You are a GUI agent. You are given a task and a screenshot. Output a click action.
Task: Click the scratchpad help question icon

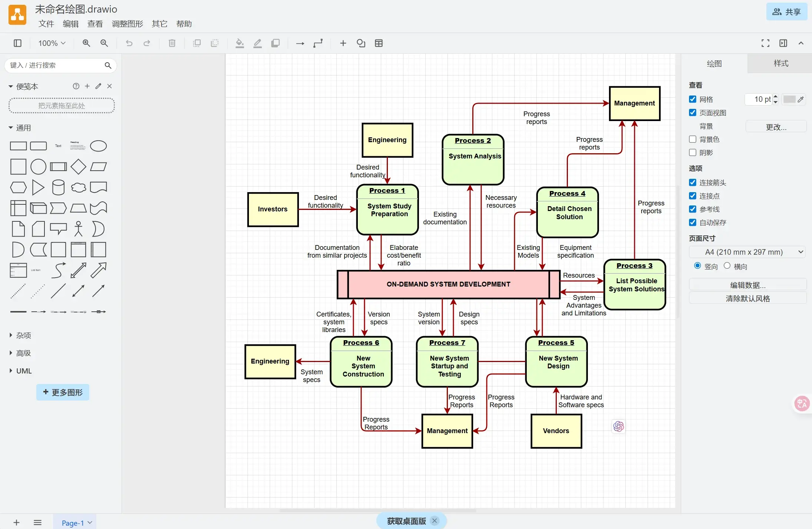pos(76,86)
